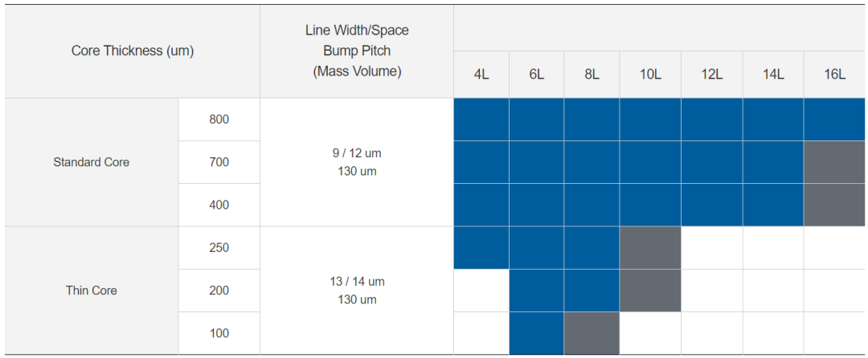868x358 pixels.
Task: Click the blue cell for 16L at 800
Action: [835, 120]
